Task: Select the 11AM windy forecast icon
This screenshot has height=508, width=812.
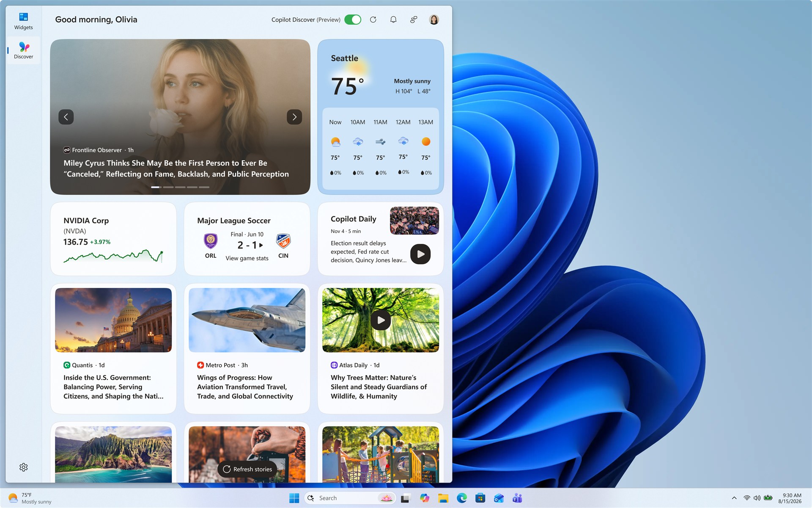Action: point(380,142)
